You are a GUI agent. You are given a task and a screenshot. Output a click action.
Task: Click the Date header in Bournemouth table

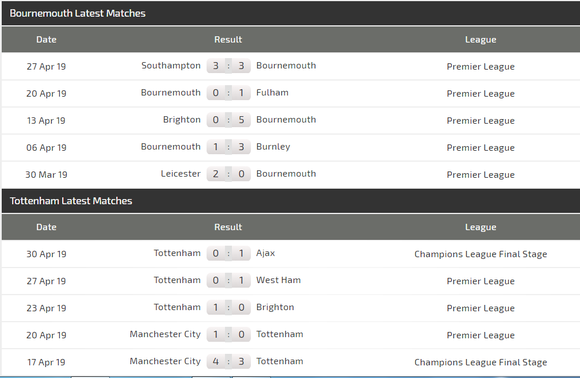pos(46,40)
